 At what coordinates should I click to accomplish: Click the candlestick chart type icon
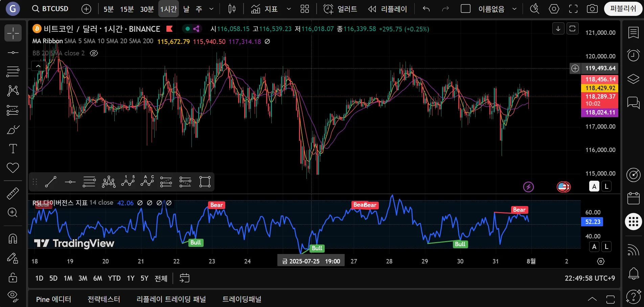point(232,9)
